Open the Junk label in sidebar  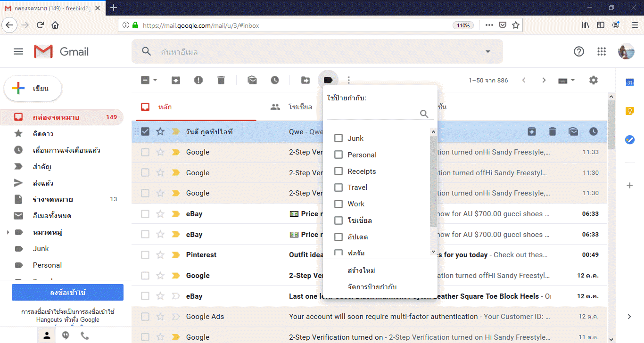click(62, 249)
